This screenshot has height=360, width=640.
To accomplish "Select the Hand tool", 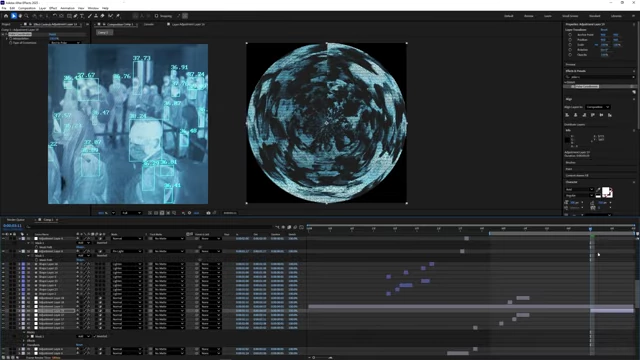I will coord(20,16).
